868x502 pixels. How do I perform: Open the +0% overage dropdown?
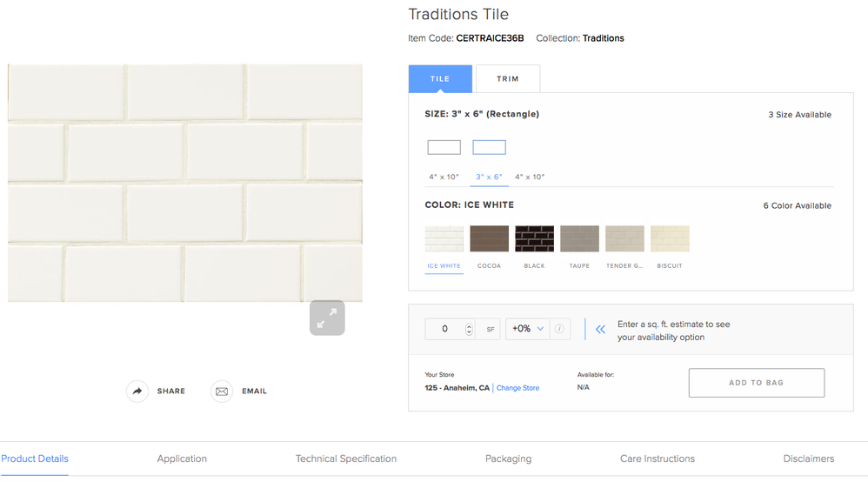[527, 329]
